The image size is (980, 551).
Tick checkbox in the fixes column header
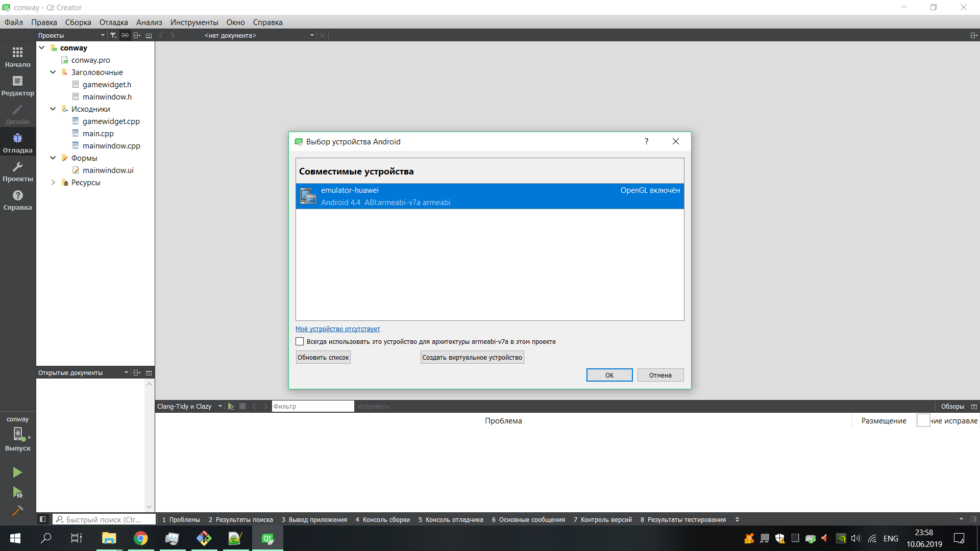pos(923,420)
